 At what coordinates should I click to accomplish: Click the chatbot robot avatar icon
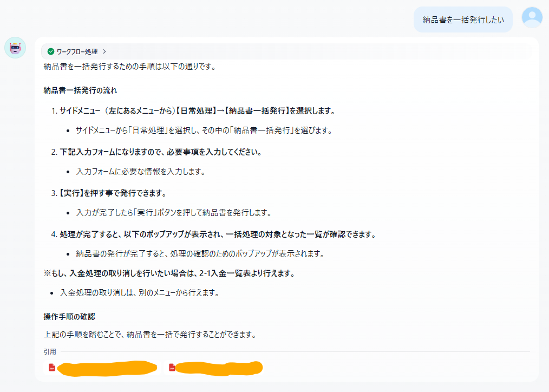tap(15, 48)
